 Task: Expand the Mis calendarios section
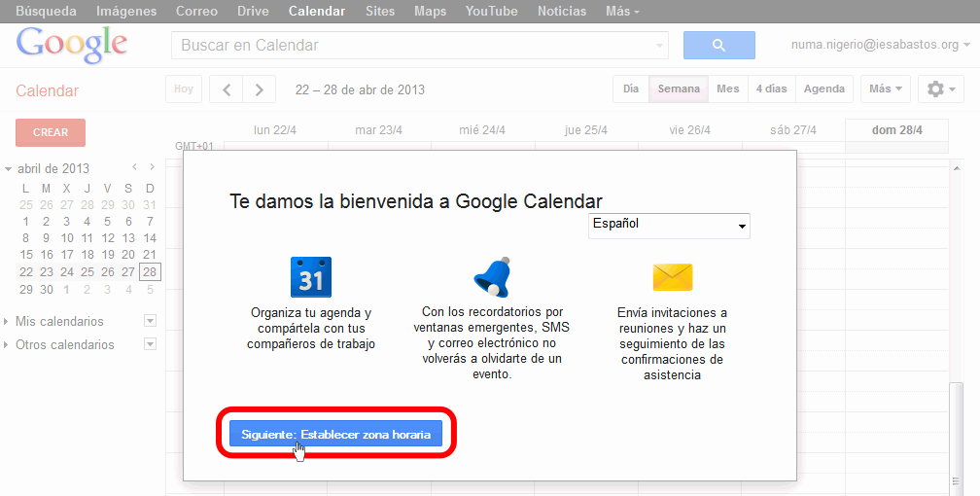[6, 322]
